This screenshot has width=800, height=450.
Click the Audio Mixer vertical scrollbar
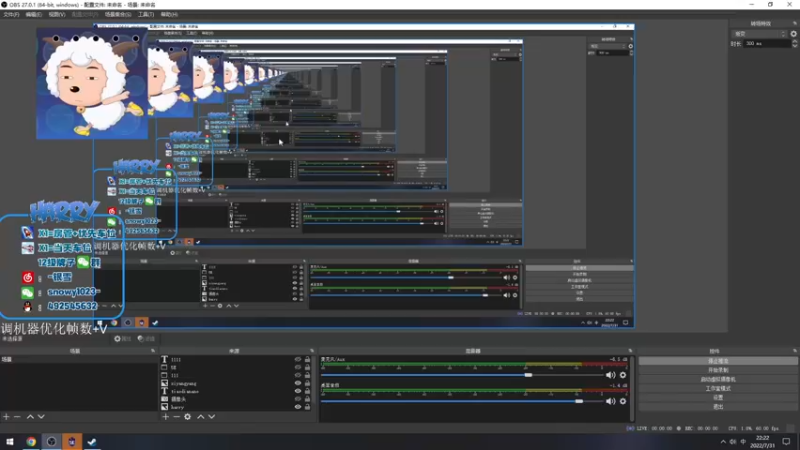coord(633,388)
